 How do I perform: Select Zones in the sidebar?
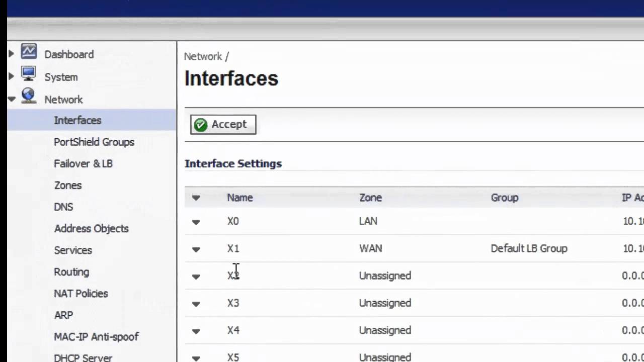click(67, 185)
